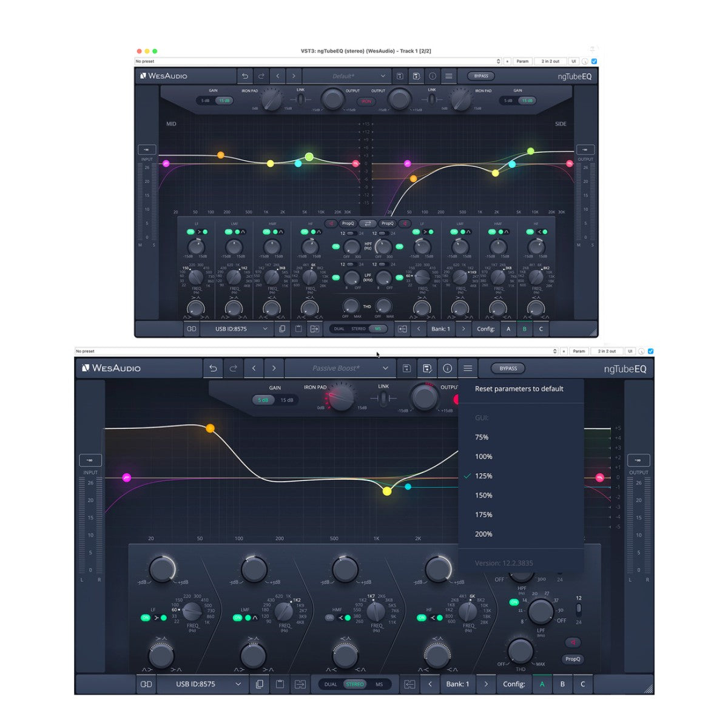Click copy settings icon in upper window footer

(282, 329)
